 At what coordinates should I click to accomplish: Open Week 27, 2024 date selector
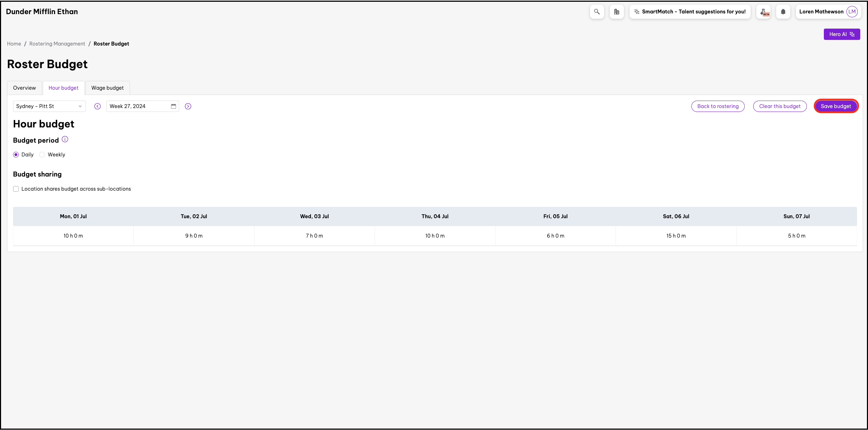[138, 106]
